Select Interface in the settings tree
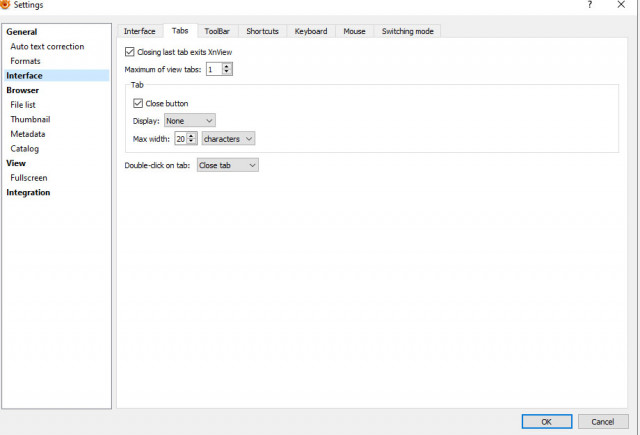Image resolution: width=640 pixels, height=435 pixels. point(56,75)
